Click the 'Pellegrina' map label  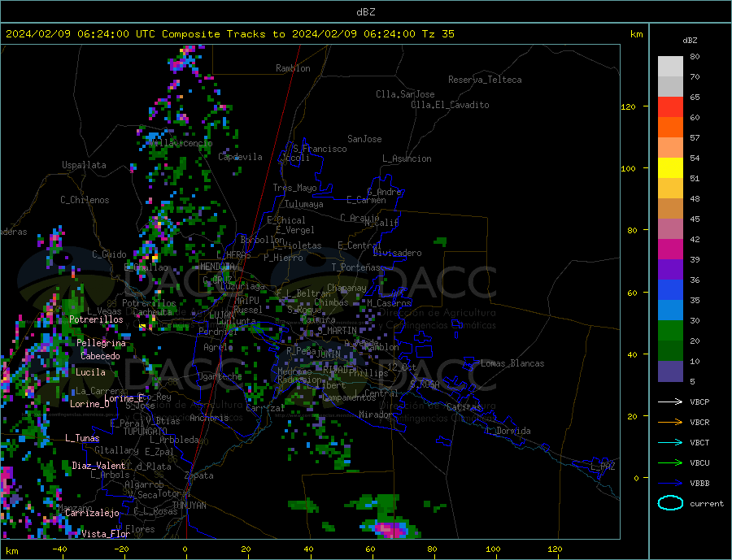(102, 343)
